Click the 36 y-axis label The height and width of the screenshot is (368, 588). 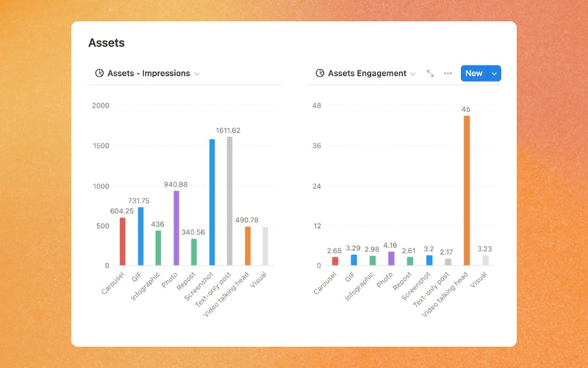pyautogui.click(x=317, y=146)
